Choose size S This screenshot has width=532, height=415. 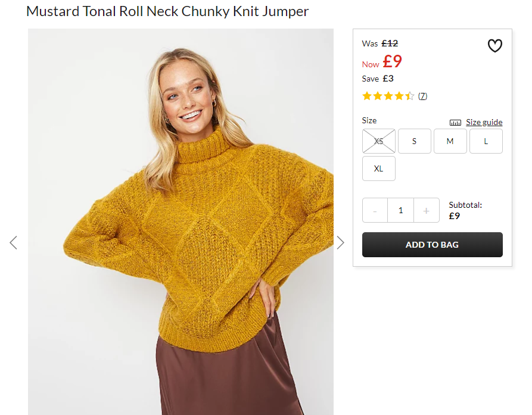coord(414,141)
